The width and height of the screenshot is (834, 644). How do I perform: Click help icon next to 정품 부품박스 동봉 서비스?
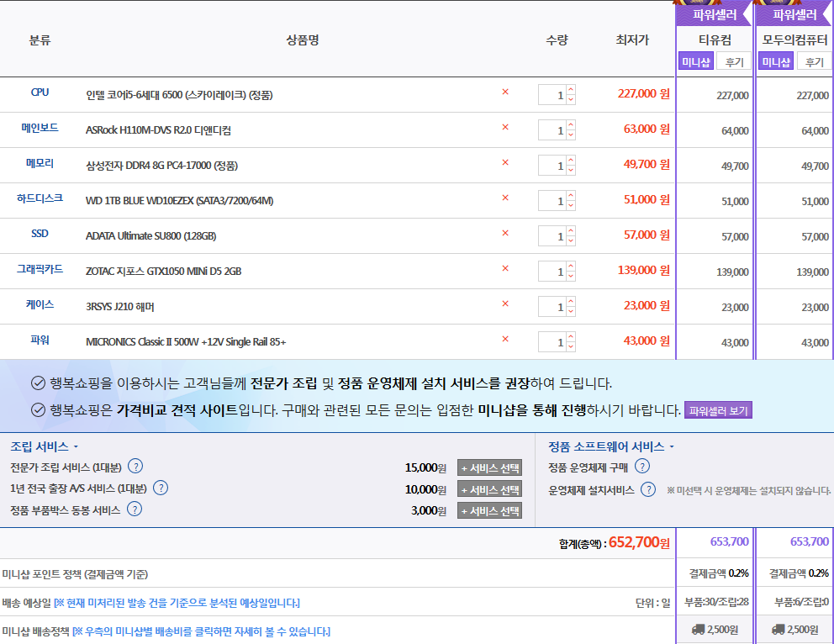(134, 509)
